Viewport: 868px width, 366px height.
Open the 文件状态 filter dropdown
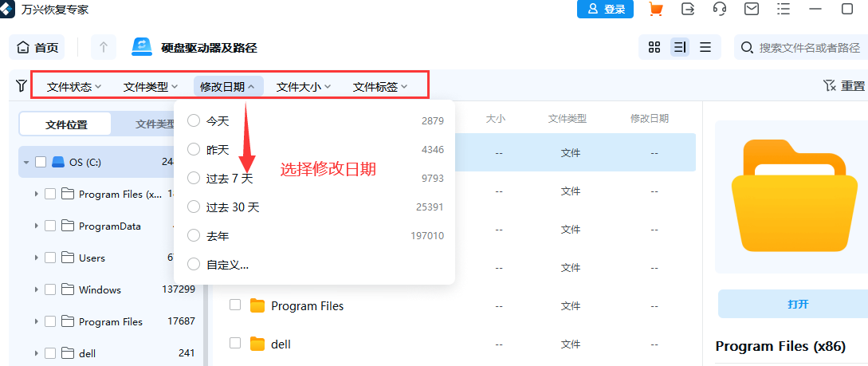(x=74, y=86)
